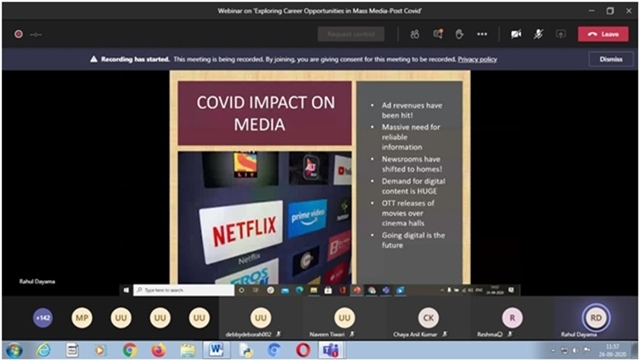Image resolution: width=640 pixels, height=361 pixels.
Task: Leave the meeting
Action: tap(603, 34)
